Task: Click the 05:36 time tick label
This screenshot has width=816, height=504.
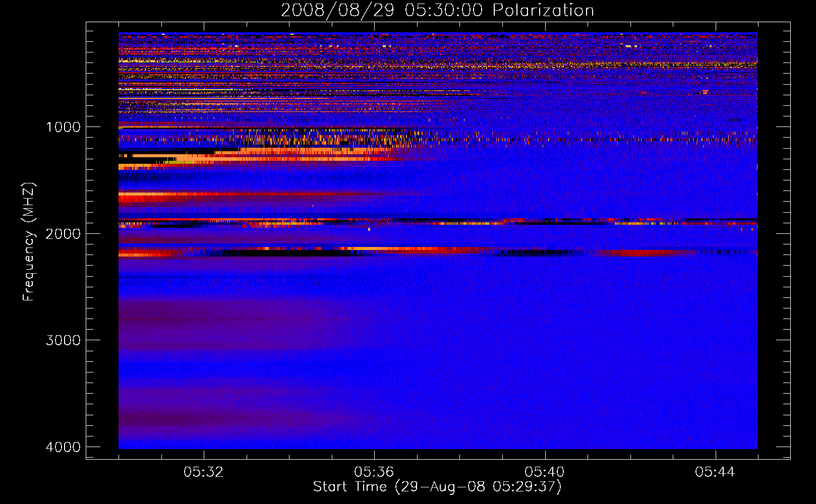Action: (x=374, y=472)
